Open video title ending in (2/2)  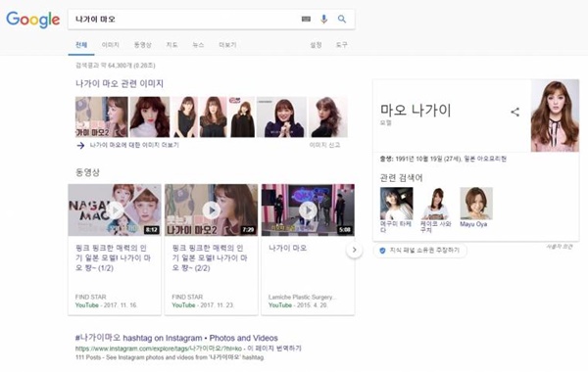(210, 258)
